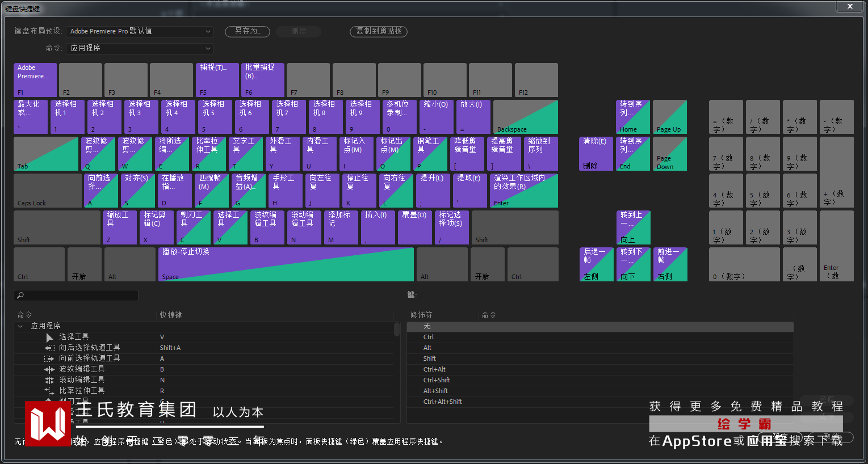Click the Page Up key
Image resolution: width=868 pixels, height=464 pixels.
(x=670, y=117)
